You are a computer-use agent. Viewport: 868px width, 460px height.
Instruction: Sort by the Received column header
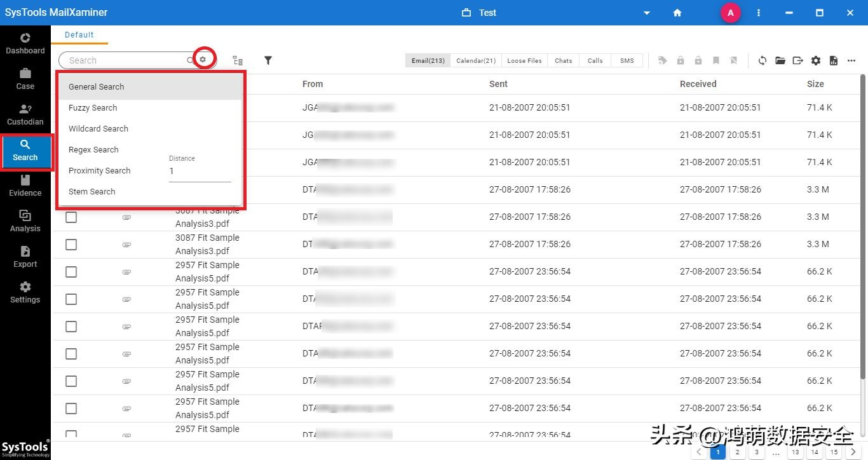coord(698,84)
